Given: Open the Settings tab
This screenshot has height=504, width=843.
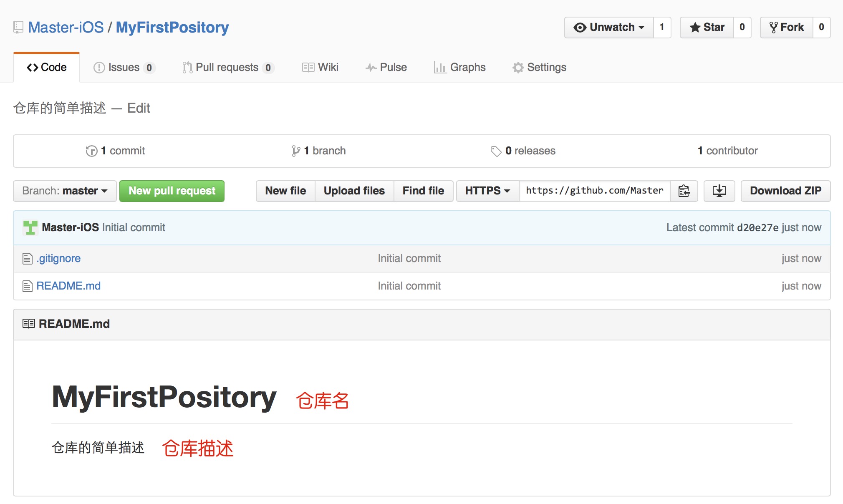Looking at the screenshot, I should point(539,67).
